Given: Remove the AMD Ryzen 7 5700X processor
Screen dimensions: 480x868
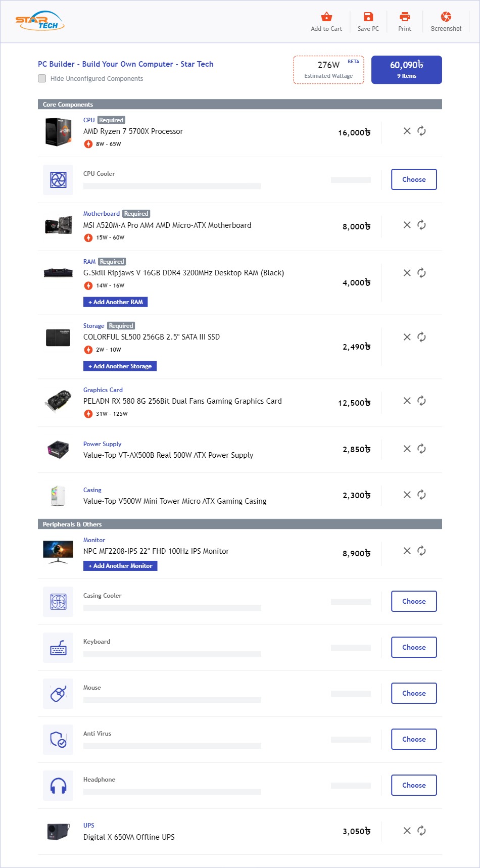Looking at the screenshot, I should pyautogui.click(x=407, y=131).
